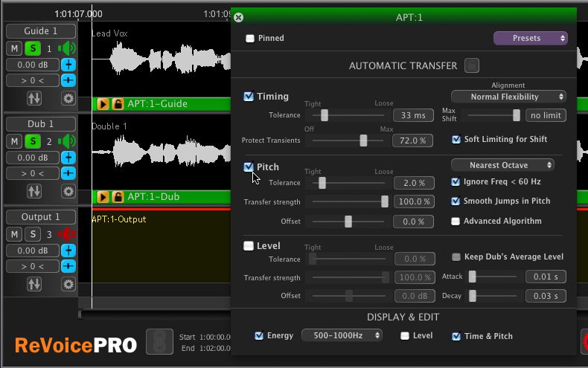Open Guide 1 track routing arrows icon
588x368 pixels.
pos(34,98)
